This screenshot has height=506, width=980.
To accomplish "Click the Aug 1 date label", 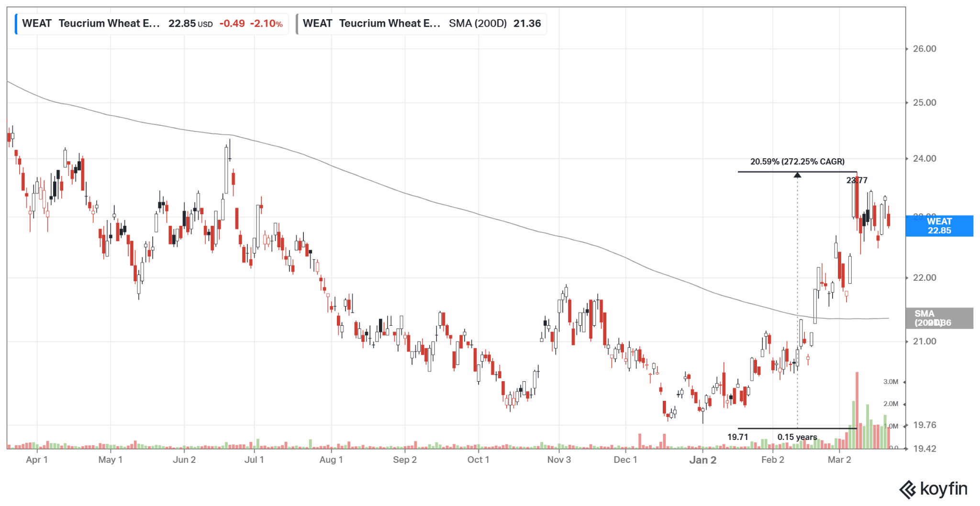I will click(x=331, y=460).
